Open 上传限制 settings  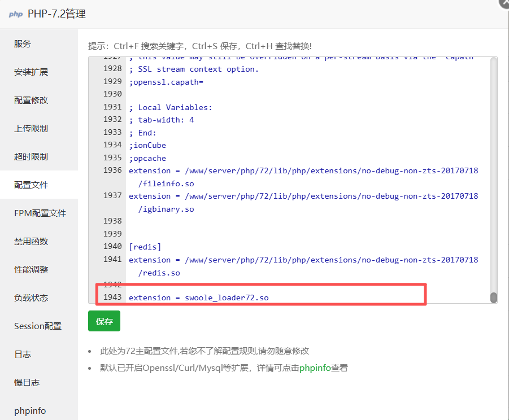point(31,129)
